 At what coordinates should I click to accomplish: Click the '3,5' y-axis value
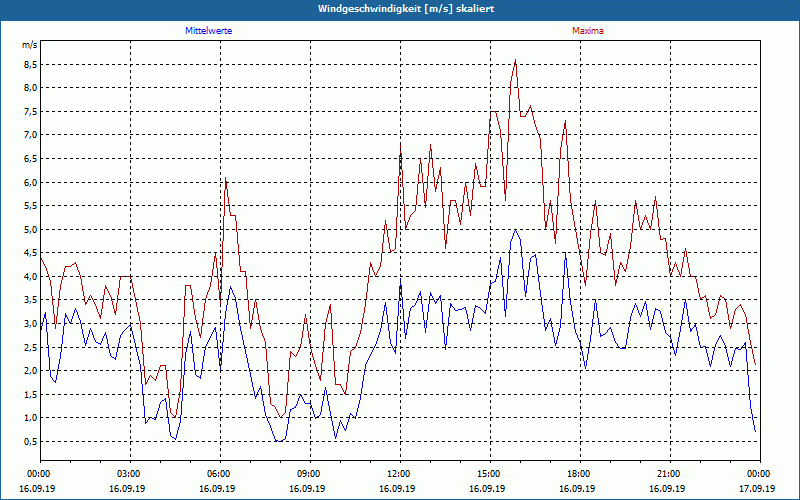(x=31, y=300)
